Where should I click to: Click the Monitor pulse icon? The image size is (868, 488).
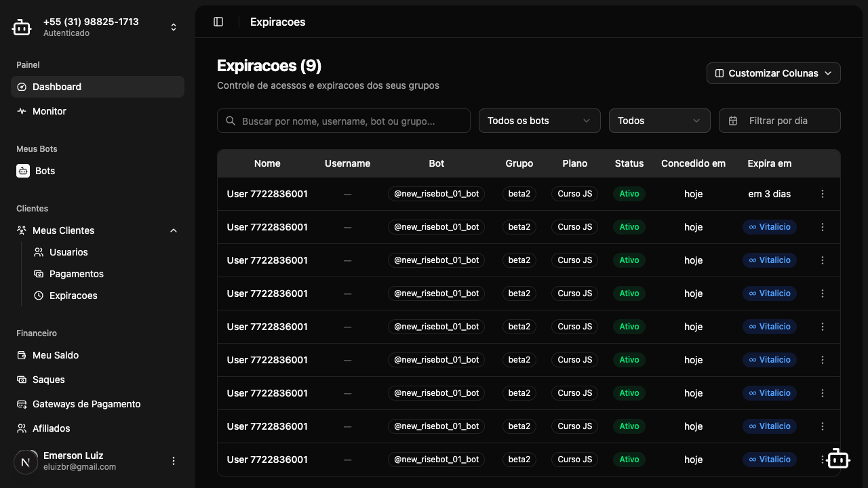22,111
